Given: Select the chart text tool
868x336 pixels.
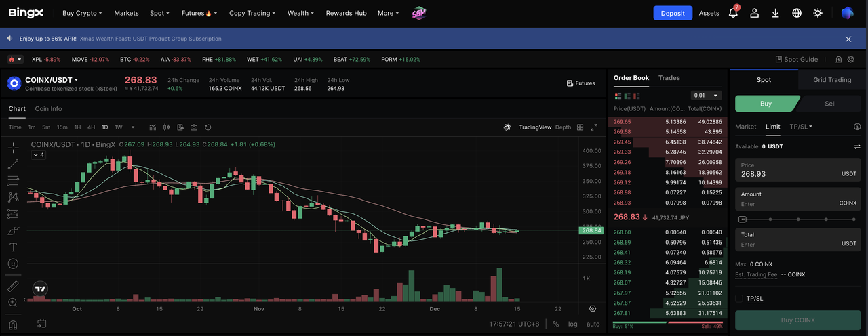Looking at the screenshot, I should (x=13, y=247).
